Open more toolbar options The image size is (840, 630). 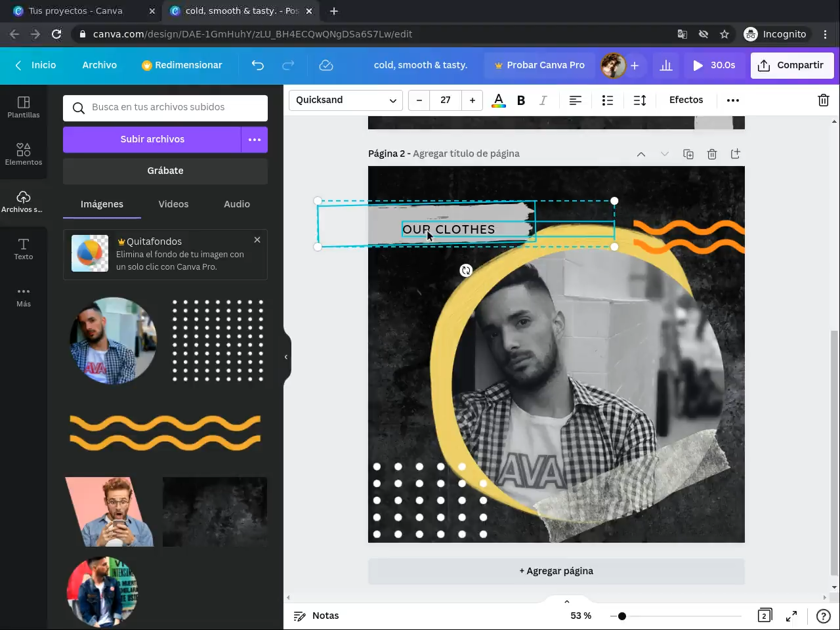pos(733,100)
